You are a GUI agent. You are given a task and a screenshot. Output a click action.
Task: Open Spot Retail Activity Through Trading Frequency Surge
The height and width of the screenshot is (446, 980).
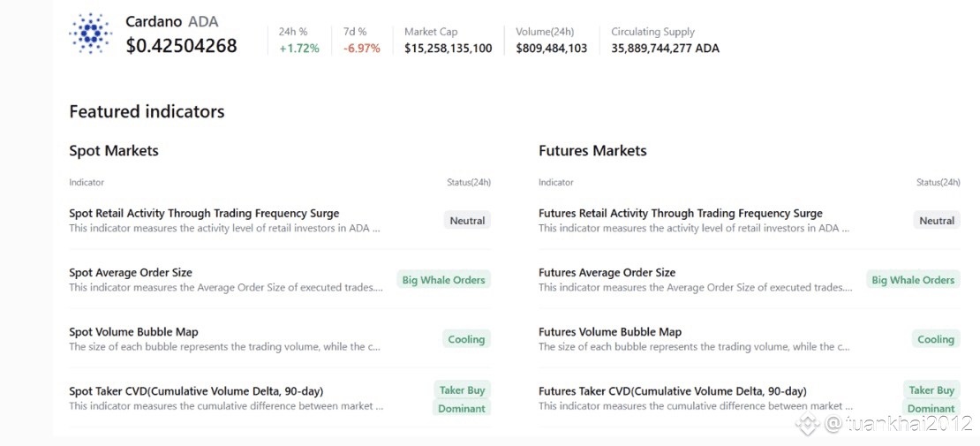coord(204,213)
